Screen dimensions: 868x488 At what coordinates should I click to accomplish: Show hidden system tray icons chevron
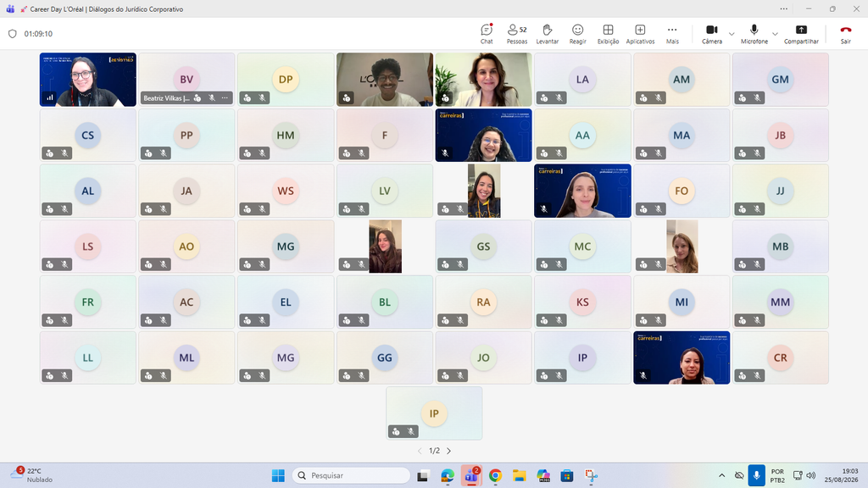721,475
